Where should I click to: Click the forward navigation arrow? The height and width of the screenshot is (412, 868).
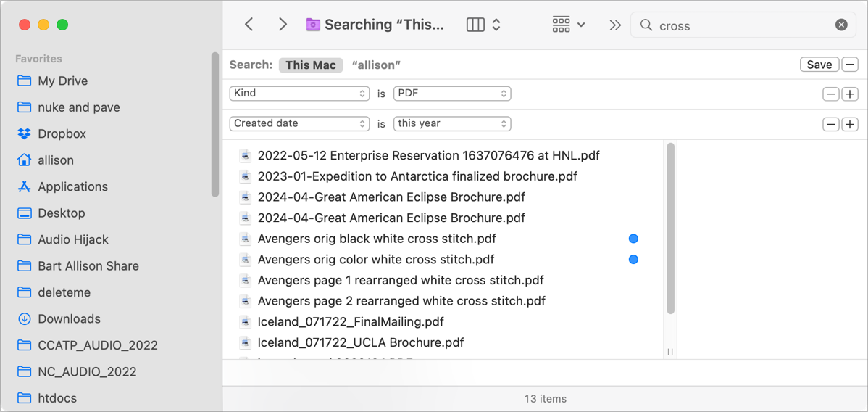pyautogui.click(x=283, y=25)
